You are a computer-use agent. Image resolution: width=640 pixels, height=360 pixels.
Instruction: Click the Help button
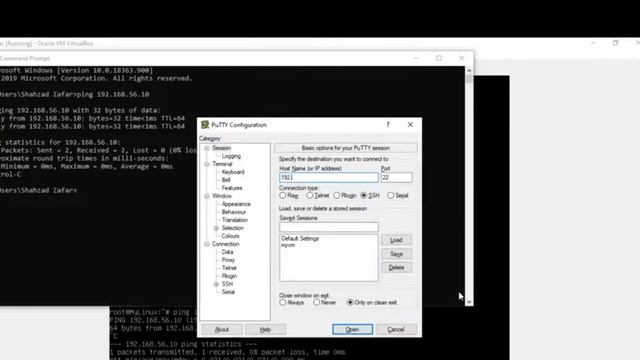[x=265, y=329]
